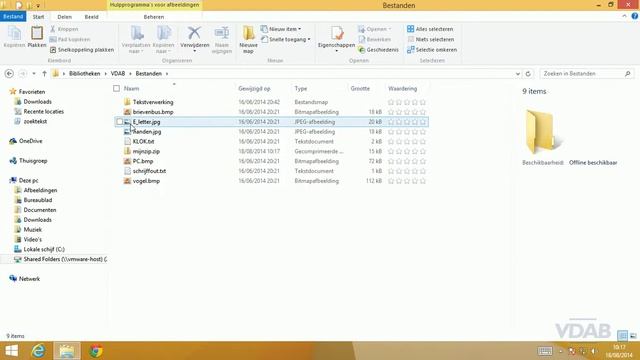Image resolution: width=640 pixels, height=360 pixels.
Task: Open the Bestand tab
Action: pos(13,17)
